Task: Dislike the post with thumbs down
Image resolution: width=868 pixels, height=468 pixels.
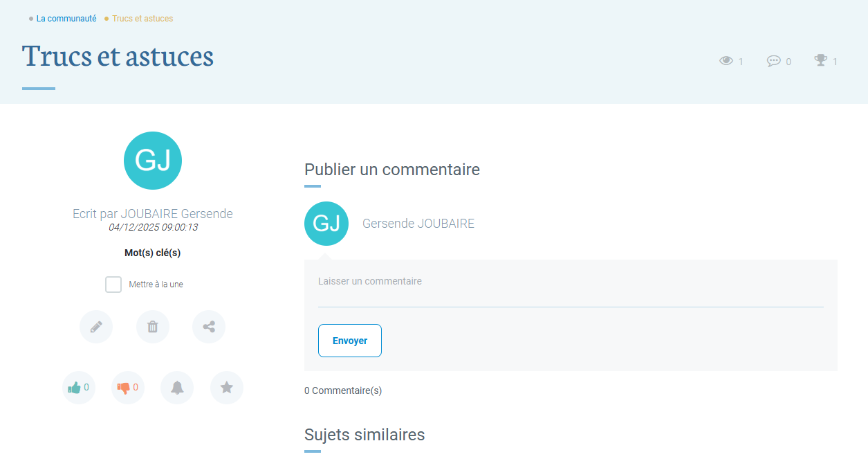Action: (124, 388)
